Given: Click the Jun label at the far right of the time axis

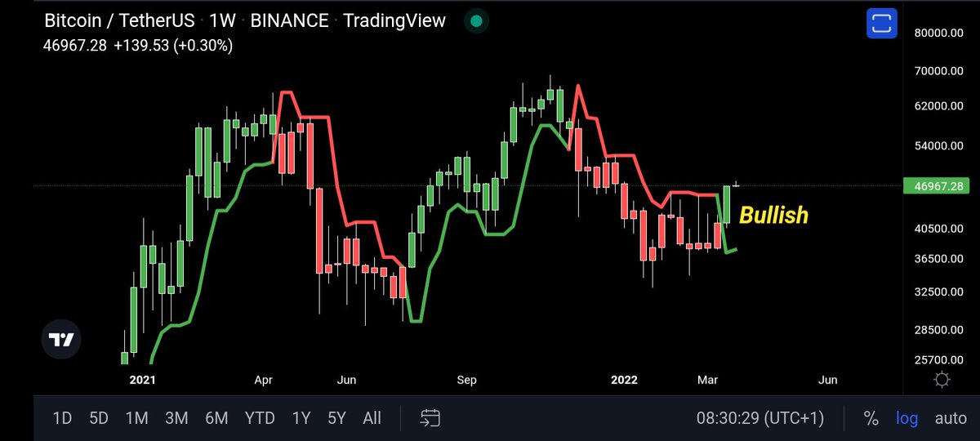Looking at the screenshot, I should [827, 380].
